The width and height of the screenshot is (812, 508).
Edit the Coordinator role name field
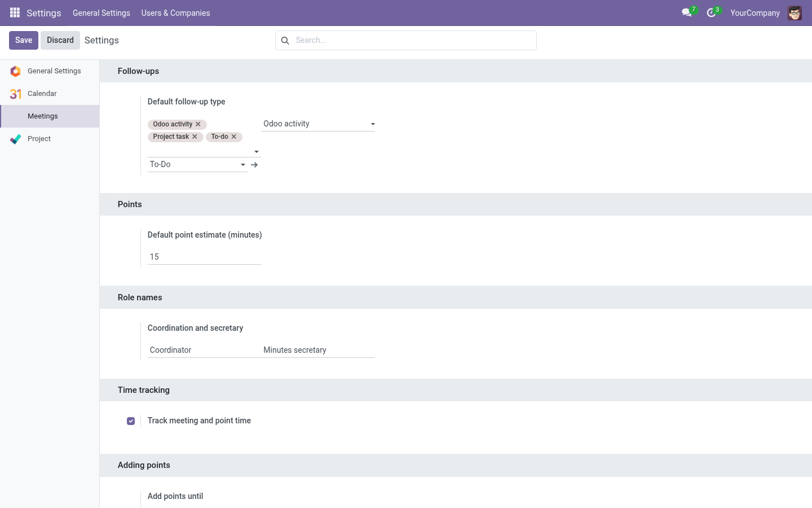204,350
